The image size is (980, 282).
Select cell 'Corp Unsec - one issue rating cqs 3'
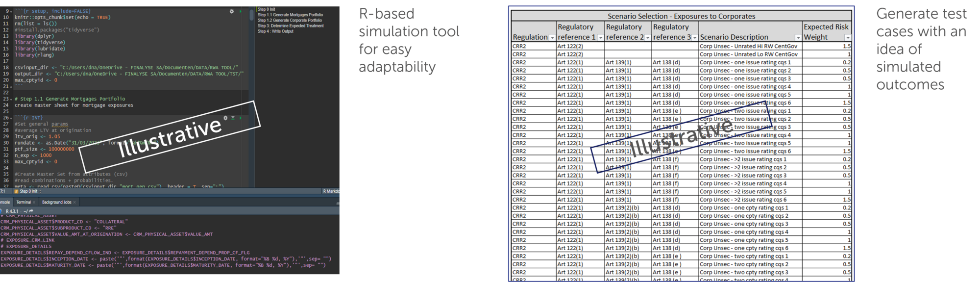pos(750,78)
